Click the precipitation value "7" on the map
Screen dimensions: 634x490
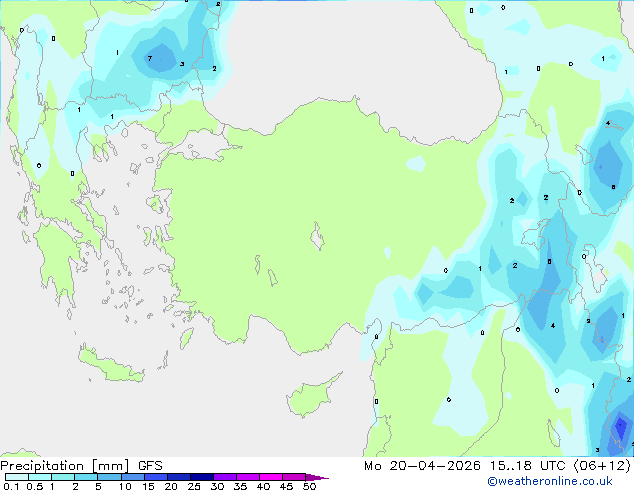click(x=150, y=58)
